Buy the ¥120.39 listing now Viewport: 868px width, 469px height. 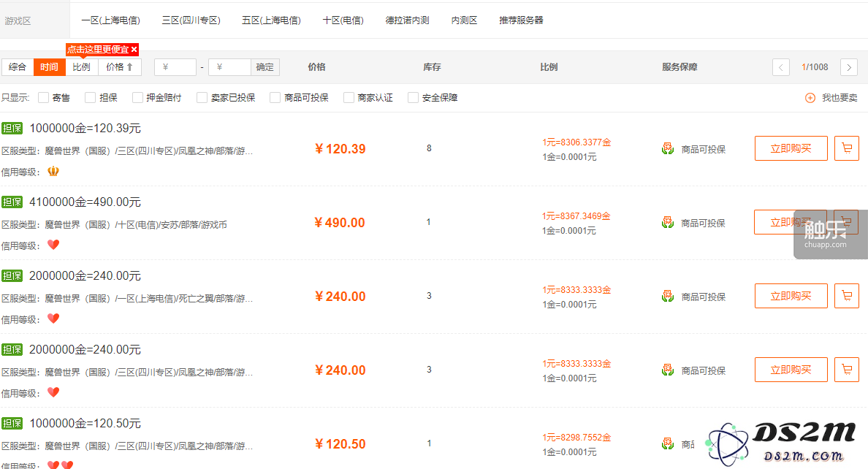coord(791,148)
